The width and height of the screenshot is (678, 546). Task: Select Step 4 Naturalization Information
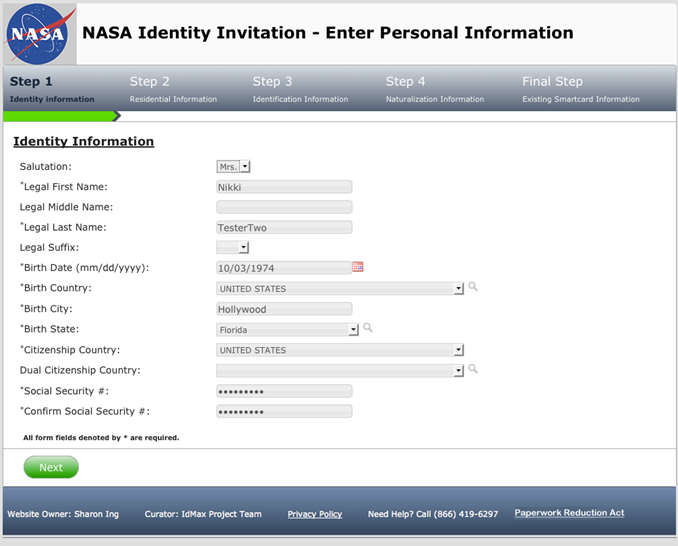click(434, 89)
